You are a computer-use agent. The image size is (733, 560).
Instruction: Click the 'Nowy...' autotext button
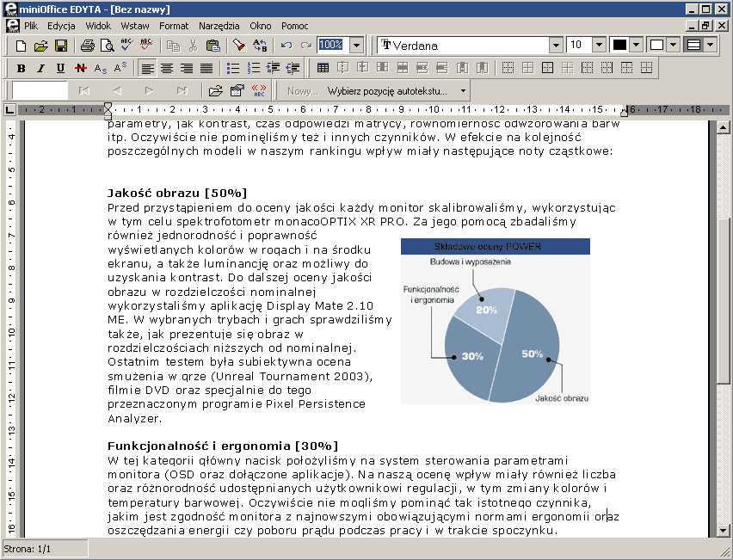(x=303, y=90)
